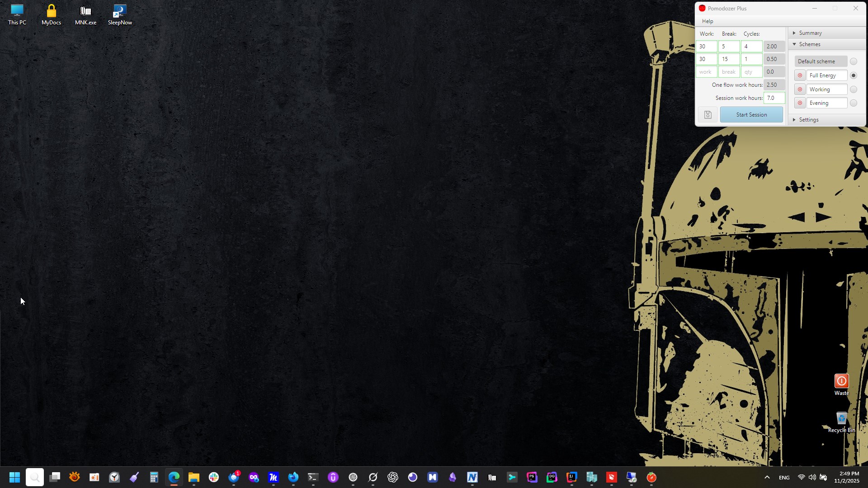Click the save scheme floppy disk icon
This screenshot has width=868, height=488.
click(x=708, y=115)
